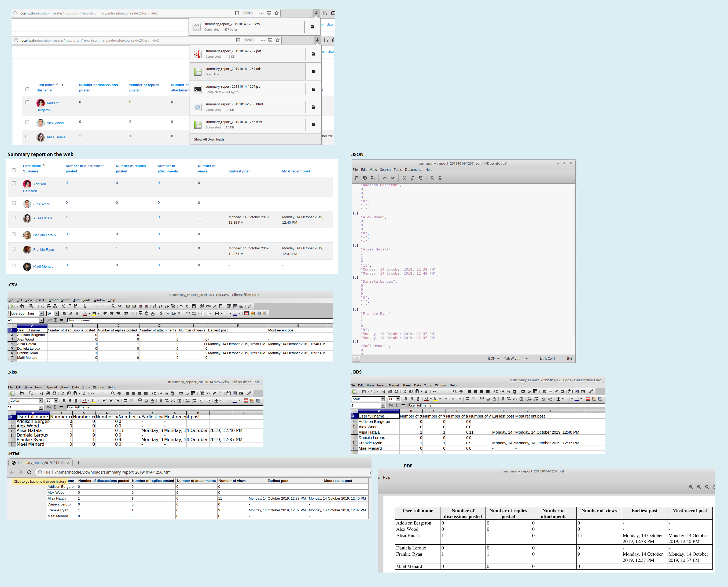728x587 pixels.
Task: Sort by Earliest post in the web summary report
Action: click(x=239, y=171)
